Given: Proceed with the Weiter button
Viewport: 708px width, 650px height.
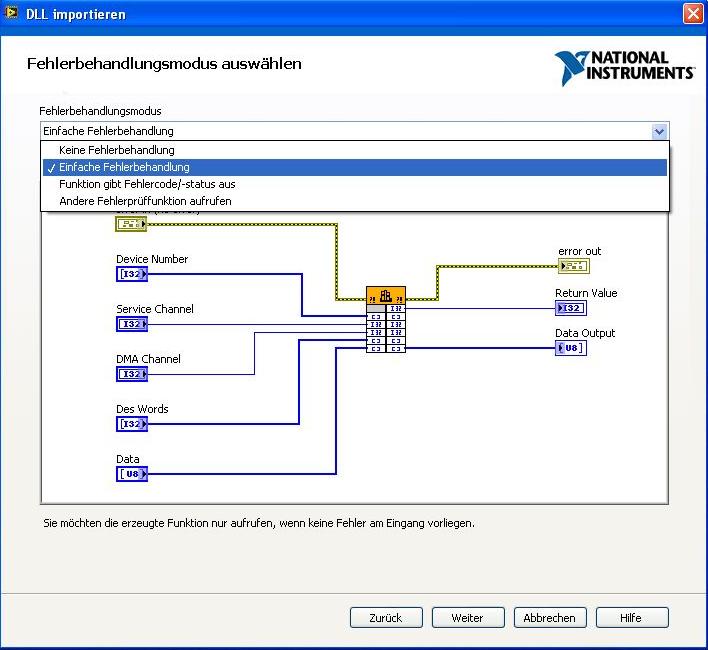Looking at the screenshot, I should 467,618.
